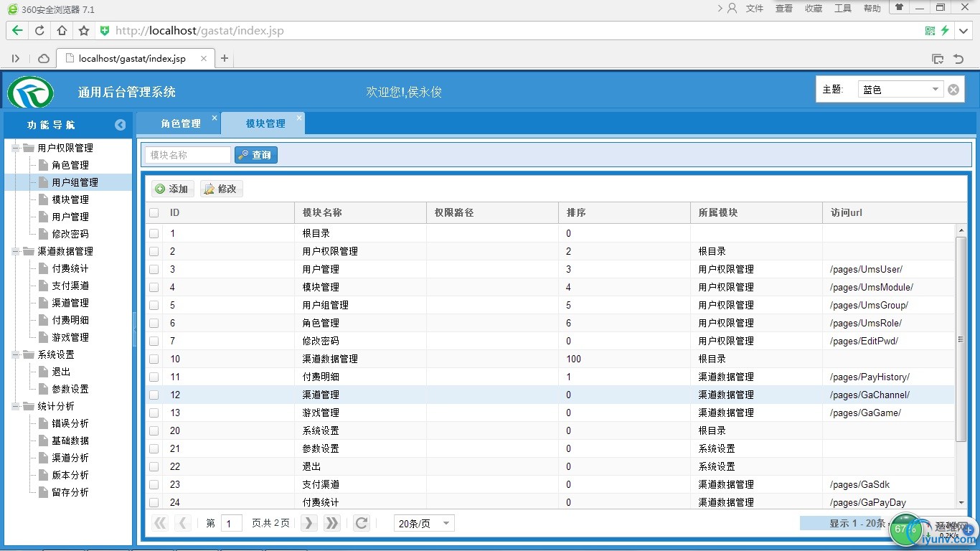
Task: Switch to the 角色管理 tab
Action: pyautogui.click(x=181, y=123)
